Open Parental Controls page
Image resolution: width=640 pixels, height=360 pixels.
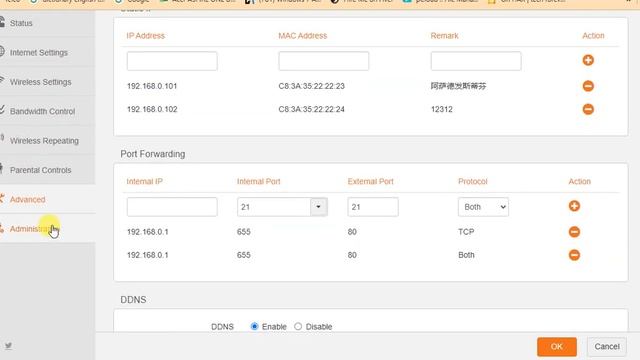tap(40, 170)
